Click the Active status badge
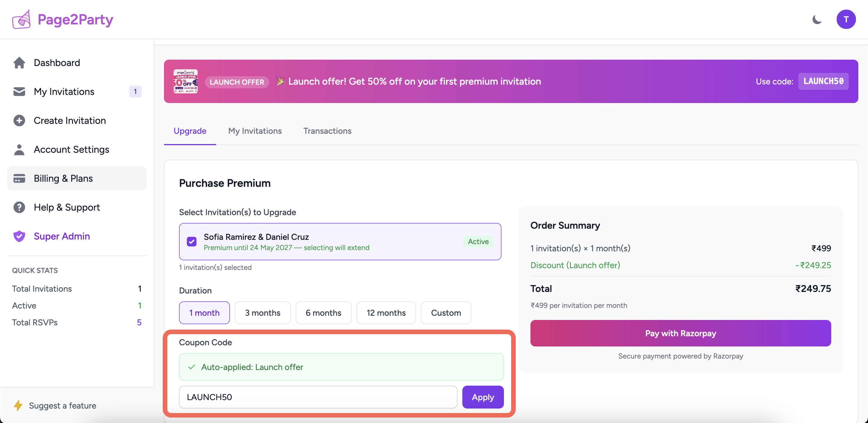Image resolution: width=868 pixels, height=423 pixels. (478, 241)
